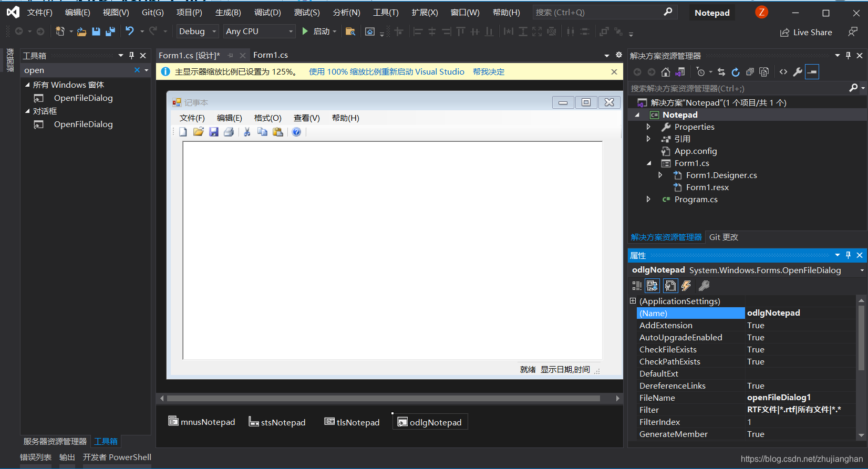Toggle the Preview Selected Items button
The width and height of the screenshot is (868, 469).
[x=812, y=72]
